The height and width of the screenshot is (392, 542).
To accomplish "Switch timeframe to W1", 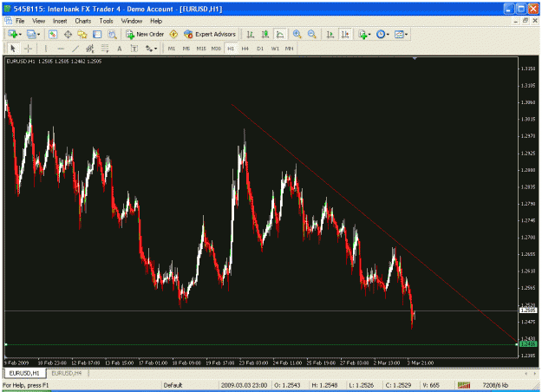I will [x=275, y=49].
